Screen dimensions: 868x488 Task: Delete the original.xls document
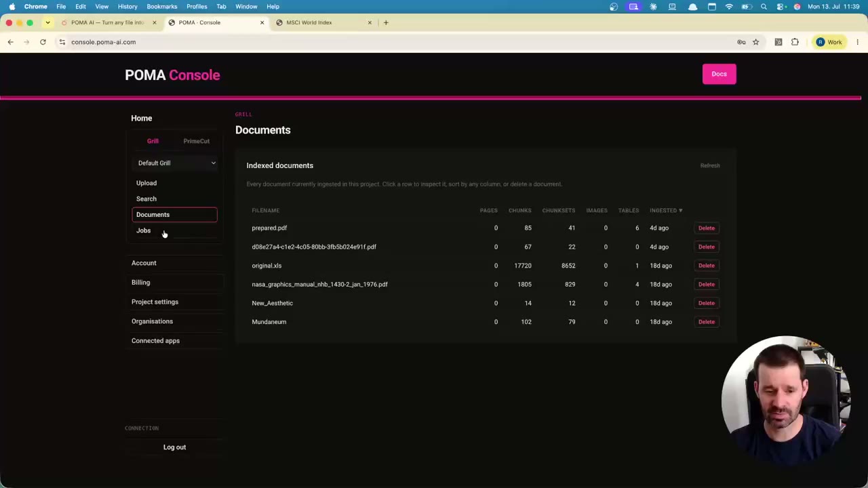pos(707,266)
